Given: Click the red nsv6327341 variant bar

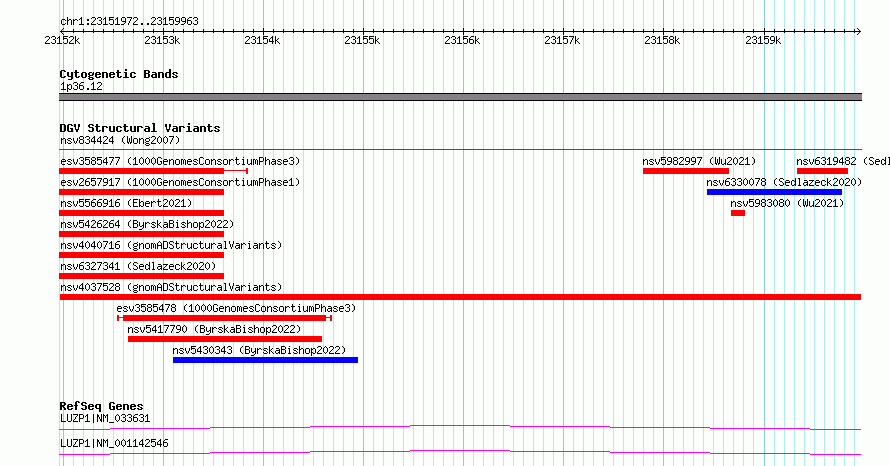Looking at the screenshot, I should point(142,276).
